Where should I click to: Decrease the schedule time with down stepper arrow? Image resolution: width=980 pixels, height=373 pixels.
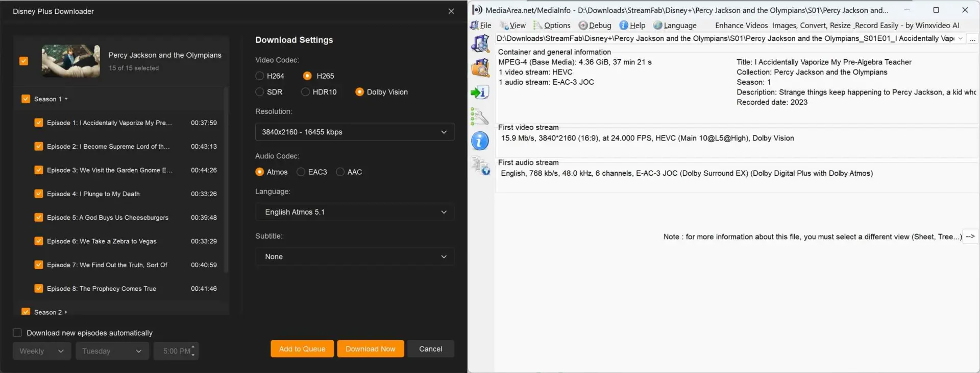coord(193,355)
